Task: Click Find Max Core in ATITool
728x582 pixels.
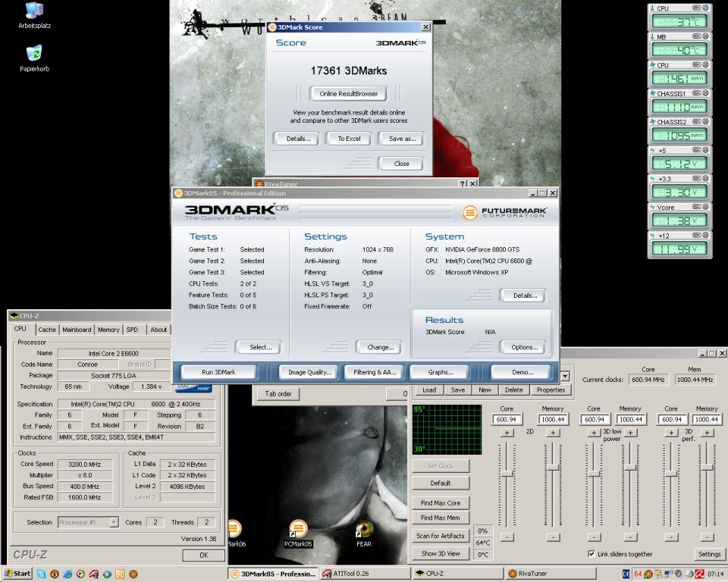Action: pyautogui.click(x=441, y=503)
